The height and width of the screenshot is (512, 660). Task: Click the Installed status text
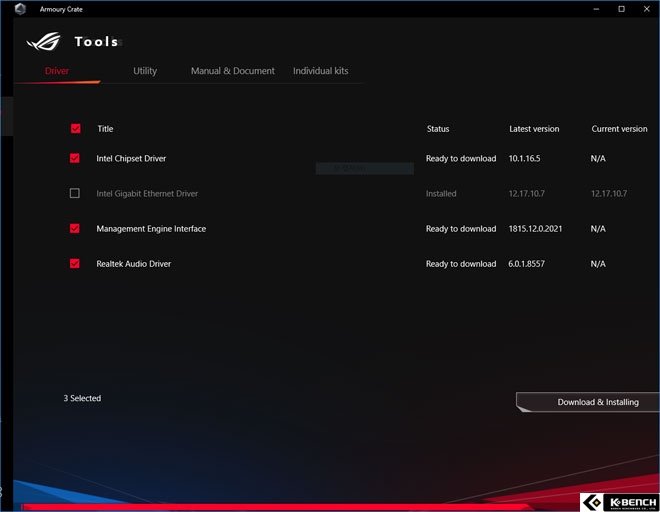[441, 194]
